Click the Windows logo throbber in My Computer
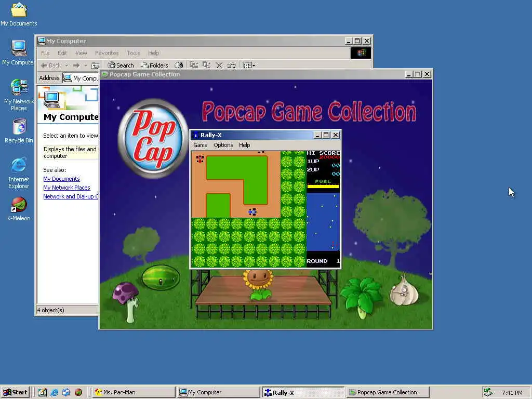 point(361,53)
